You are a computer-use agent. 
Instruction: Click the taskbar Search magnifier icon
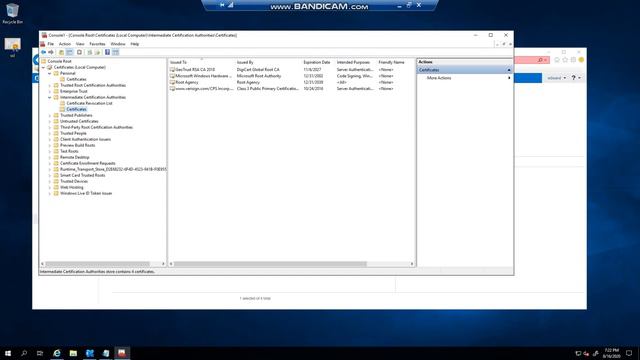point(24,353)
